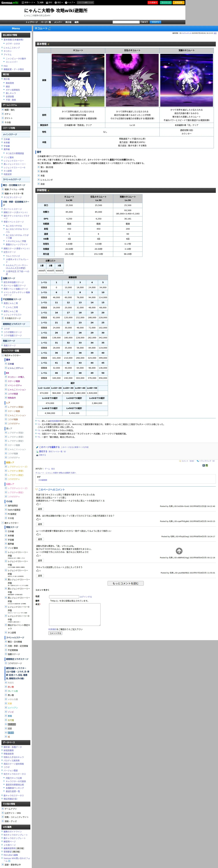Click the green share icon beside Tumblr

coord(207,465)
